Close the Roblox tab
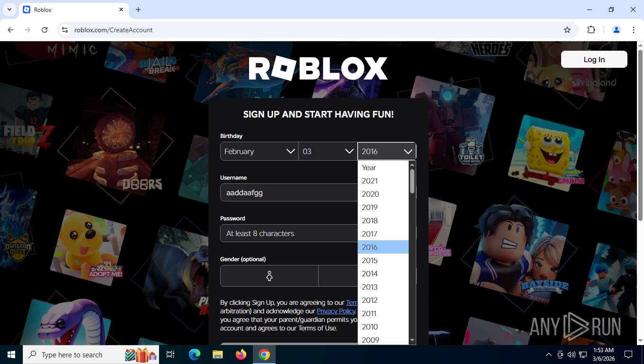 click(x=121, y=9)
